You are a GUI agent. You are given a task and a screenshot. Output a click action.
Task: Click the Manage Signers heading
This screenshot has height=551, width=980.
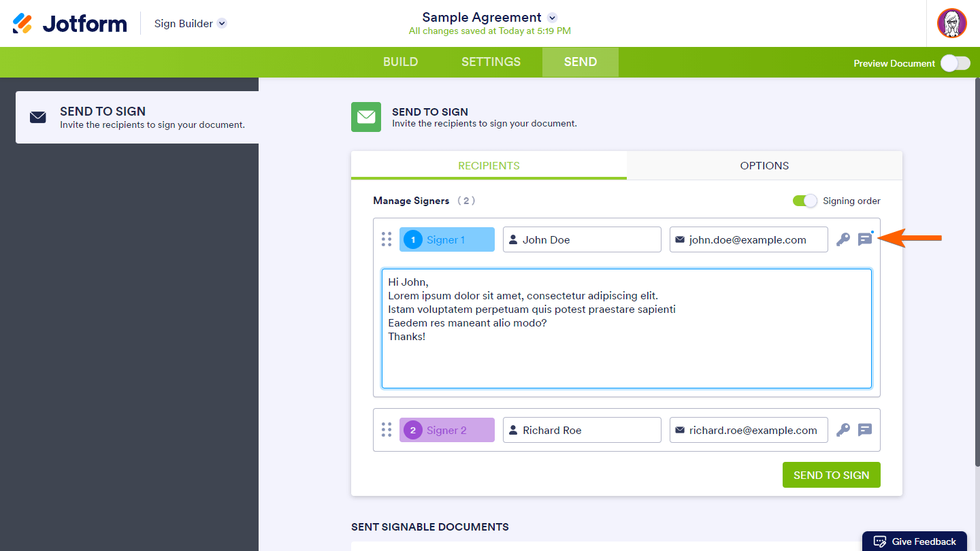coord(411,201)
